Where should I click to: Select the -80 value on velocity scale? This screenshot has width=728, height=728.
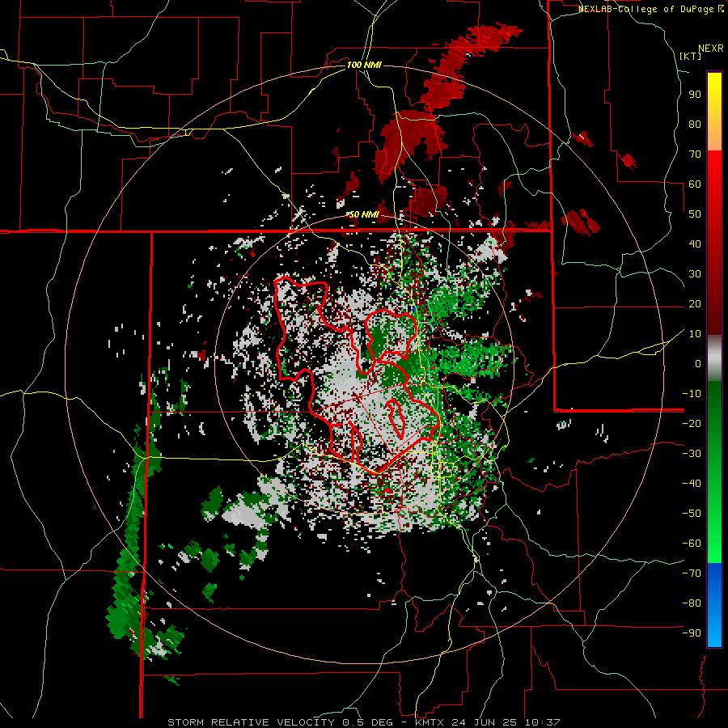tap(692, 603)
